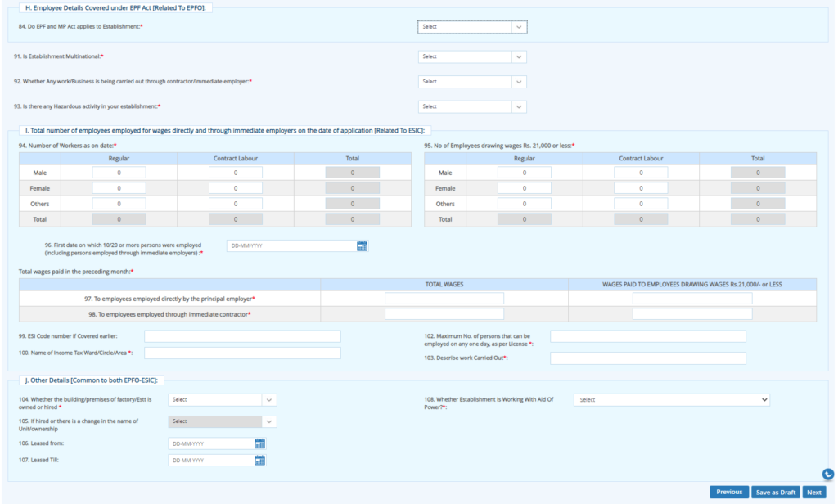Click the Previous button
The width and height of the screenshot is (838, 504).
pos(728,492)
